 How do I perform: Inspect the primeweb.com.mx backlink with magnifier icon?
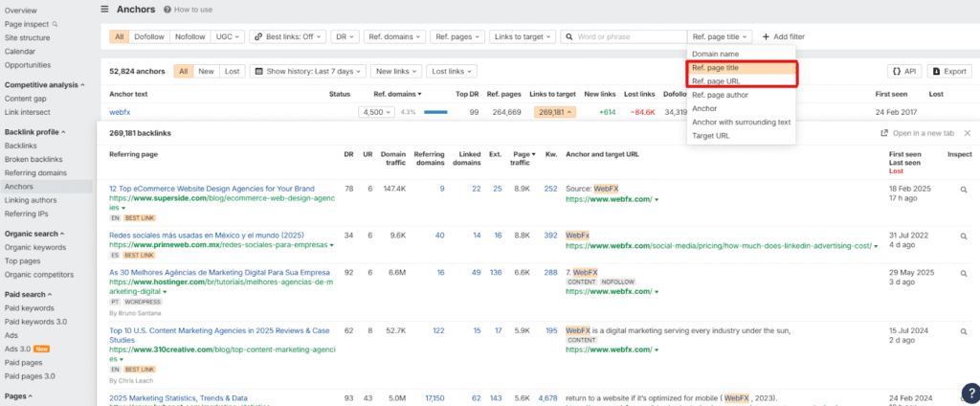click(965, 235)
